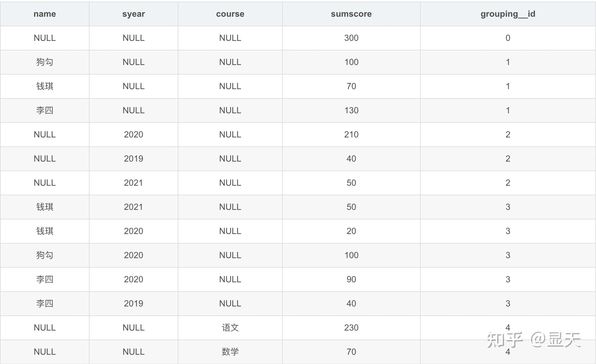Select the grouping__id cell with value 0

[508, 38]
